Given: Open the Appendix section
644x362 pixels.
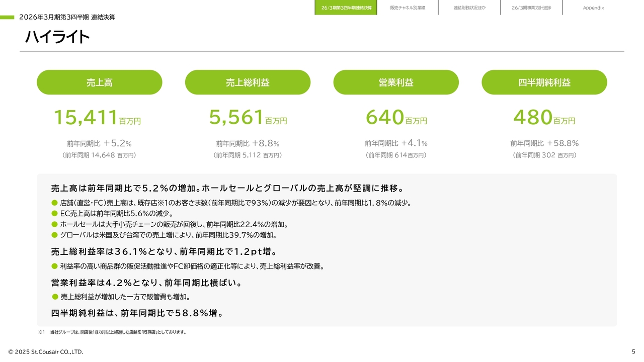Looking at the screenshot, I should 593,8.
